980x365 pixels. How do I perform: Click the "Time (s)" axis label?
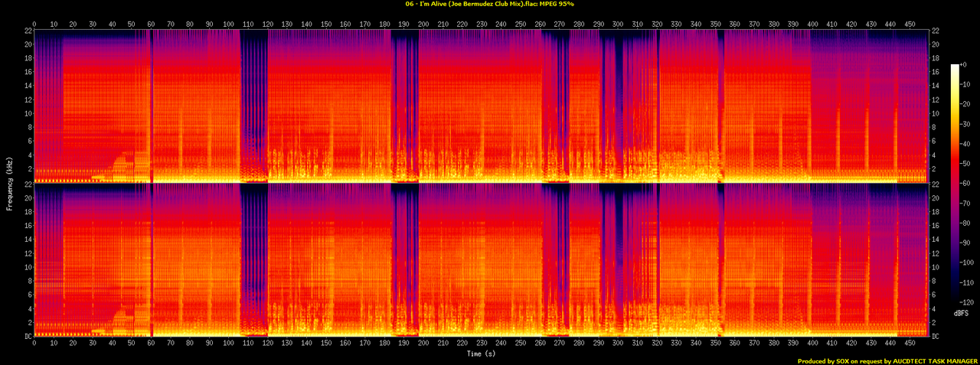pos(481,354)
